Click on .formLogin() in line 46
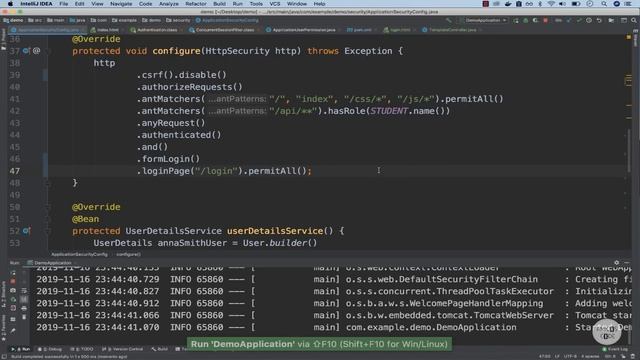The height and width of the screenshot is (360, 640). (168, 159)
